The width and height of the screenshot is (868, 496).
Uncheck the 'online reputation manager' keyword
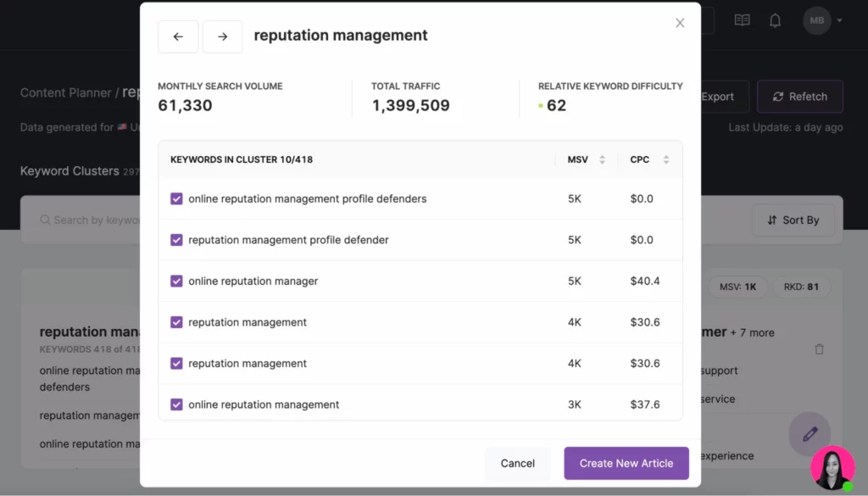tap(176, 281)
